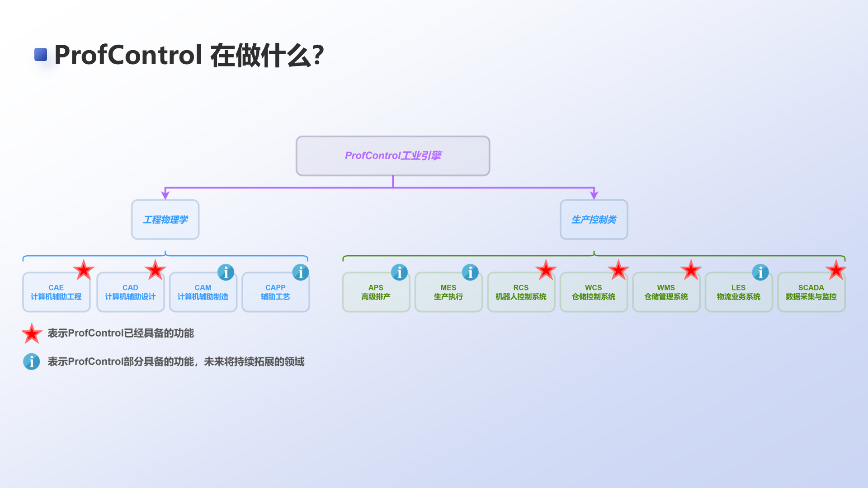This screenshot has width=868, height=488.
Task: Select the 生产控制类 category box
Action: pos(594,220)
